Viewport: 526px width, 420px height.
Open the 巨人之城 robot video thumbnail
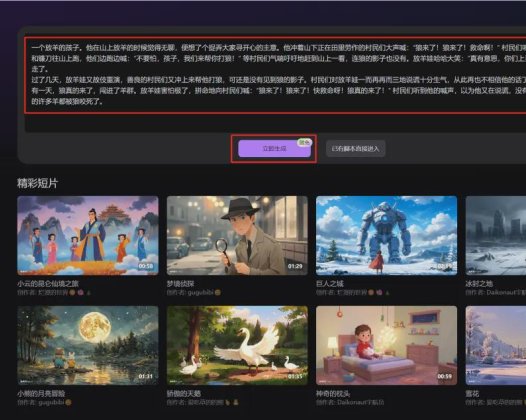click(x=386, y=235)
